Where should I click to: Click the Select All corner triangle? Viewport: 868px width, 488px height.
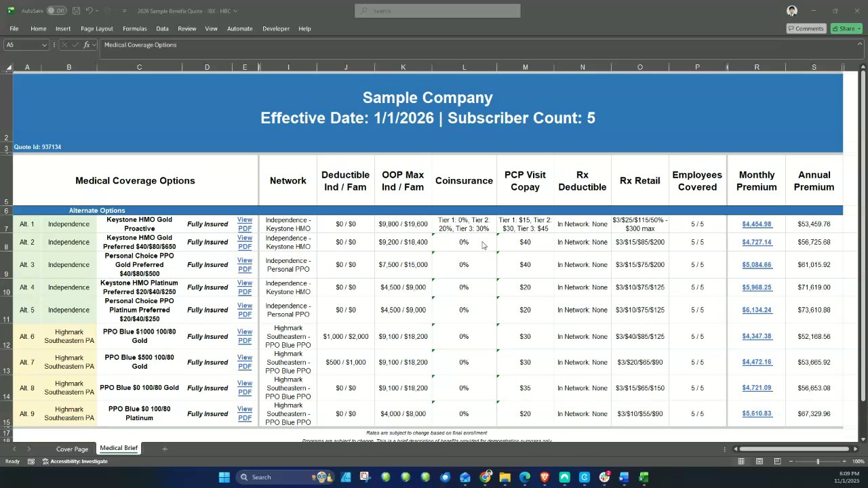(x=8, y=67)
